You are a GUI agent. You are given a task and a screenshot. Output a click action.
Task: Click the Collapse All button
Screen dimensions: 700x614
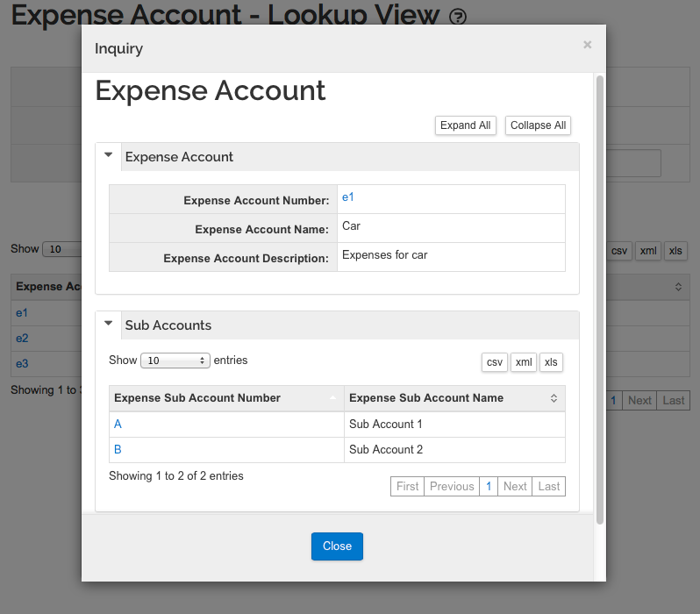tap(538, 125)
